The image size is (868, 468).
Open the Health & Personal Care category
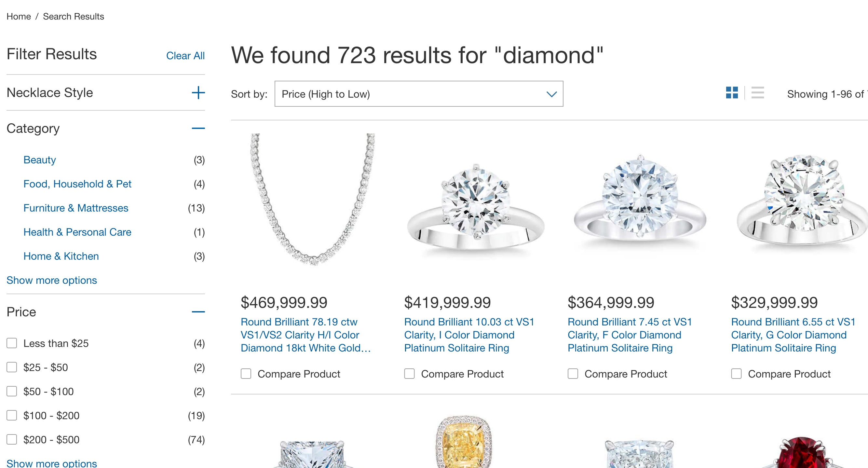(77, 232)
